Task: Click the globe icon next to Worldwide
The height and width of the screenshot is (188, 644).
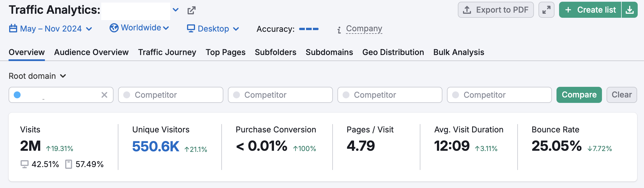Action: coord(114,28)
